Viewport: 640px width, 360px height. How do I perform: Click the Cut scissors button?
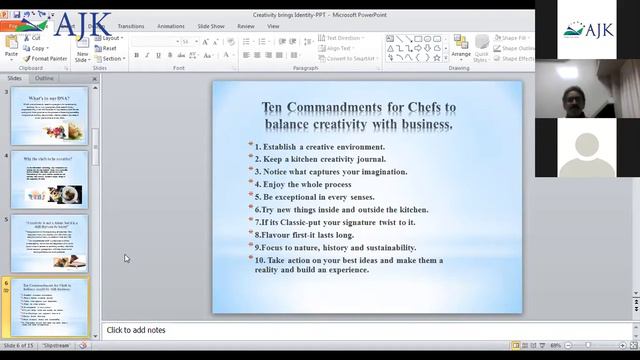(32, 38)
